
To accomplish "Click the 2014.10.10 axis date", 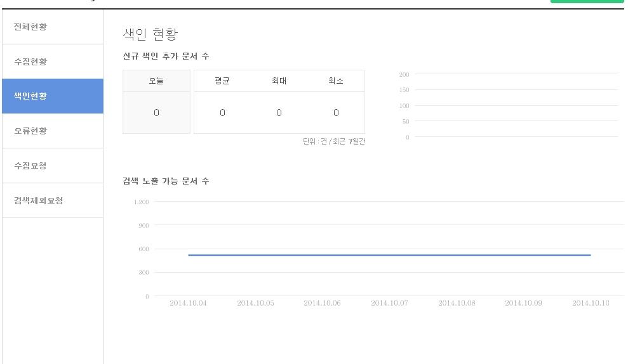I will click(x=591, y=303).
